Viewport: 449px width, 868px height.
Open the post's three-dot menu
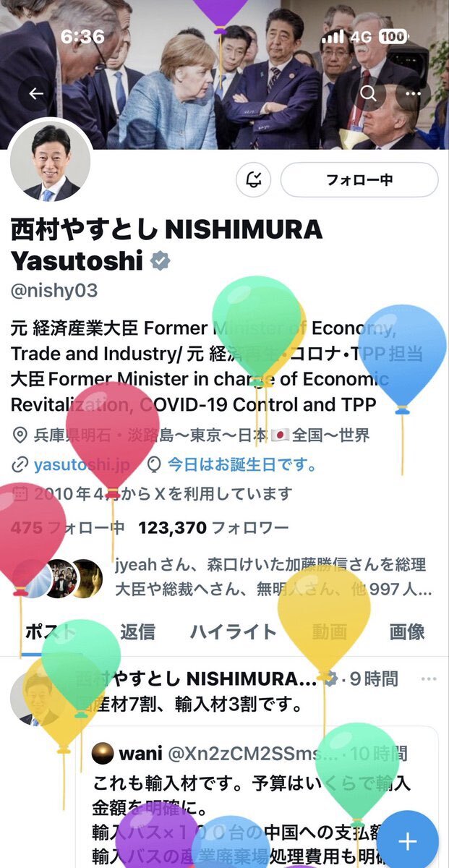429,679
